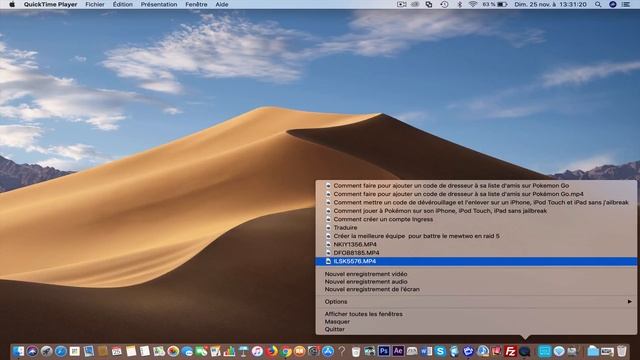Open Numbers bar chart icon in Dock
Image resolution: width=640 pixels, height=360 pixels.
click(x=229, y=351)
